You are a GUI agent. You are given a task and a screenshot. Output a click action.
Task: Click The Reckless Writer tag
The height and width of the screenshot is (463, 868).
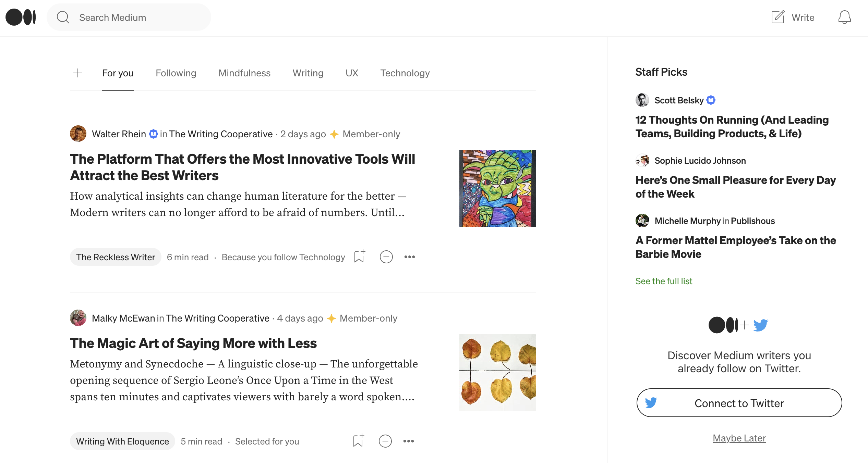click(116, 257)
